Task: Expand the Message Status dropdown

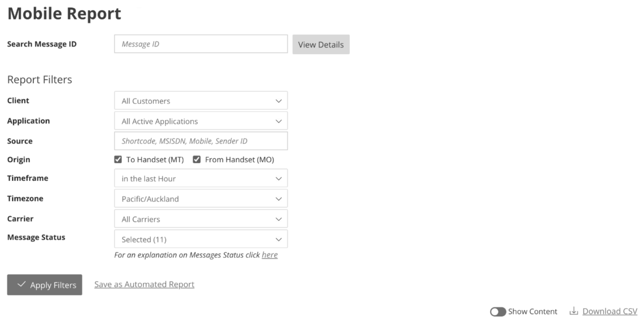Action: (201, 239)
